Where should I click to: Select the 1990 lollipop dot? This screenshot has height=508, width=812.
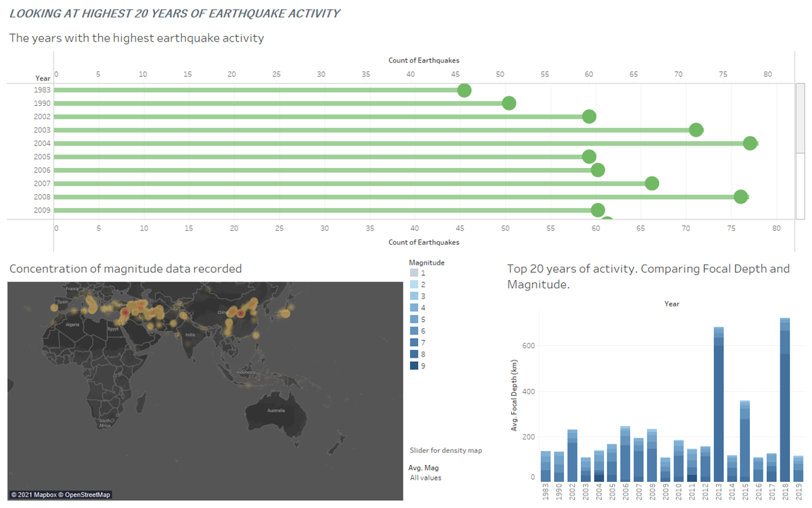(x=509, y=104)
